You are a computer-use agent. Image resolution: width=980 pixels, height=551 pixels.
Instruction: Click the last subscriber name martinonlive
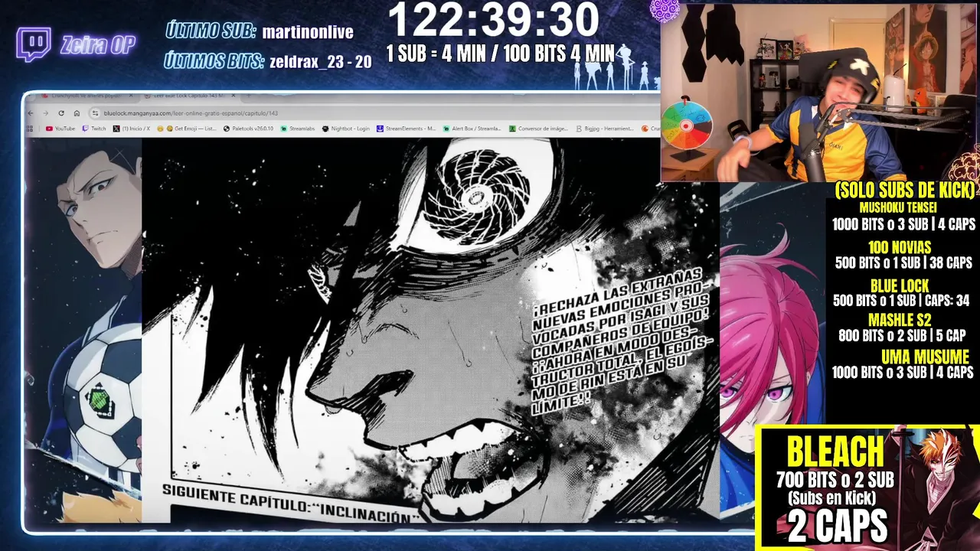click(x=308, y=32)
